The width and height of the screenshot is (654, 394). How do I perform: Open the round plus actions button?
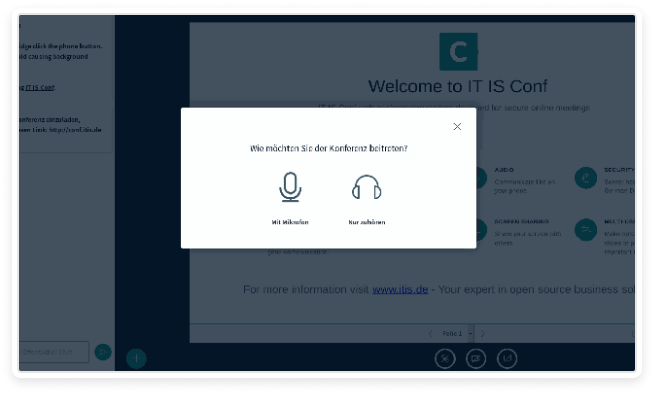click(x=136, y=359)
